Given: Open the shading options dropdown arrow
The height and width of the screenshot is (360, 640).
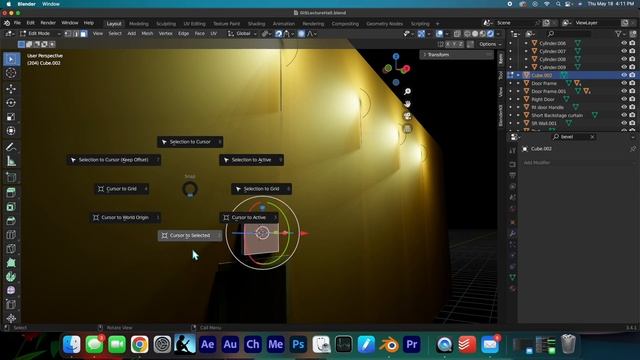Looking at the screenshot, I should [x=498, y=34].
